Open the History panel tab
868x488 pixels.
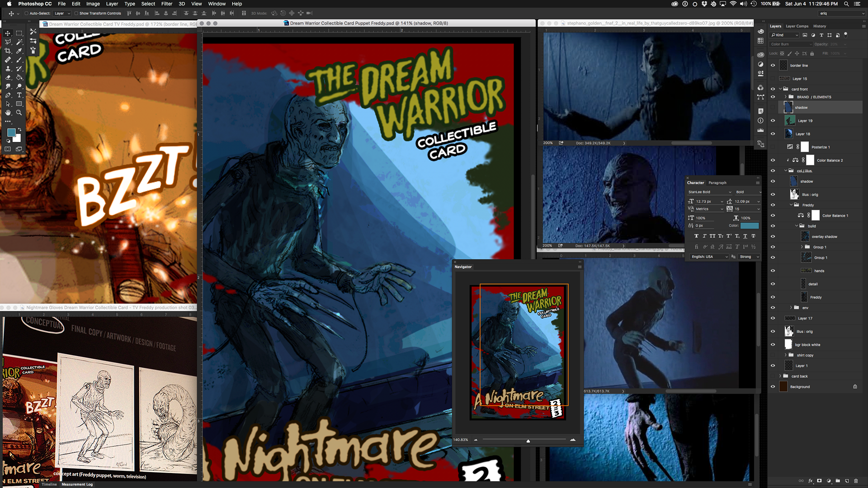(x=819, y=26)
